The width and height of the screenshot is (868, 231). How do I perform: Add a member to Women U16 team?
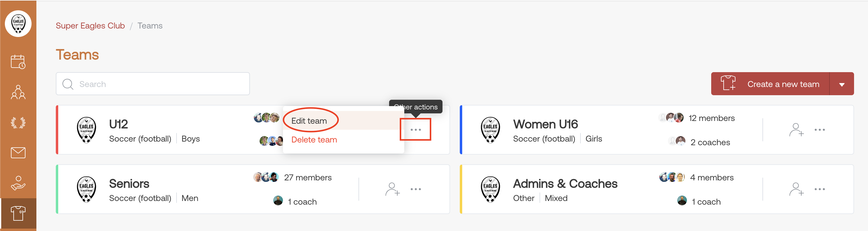tap(796, 130)
